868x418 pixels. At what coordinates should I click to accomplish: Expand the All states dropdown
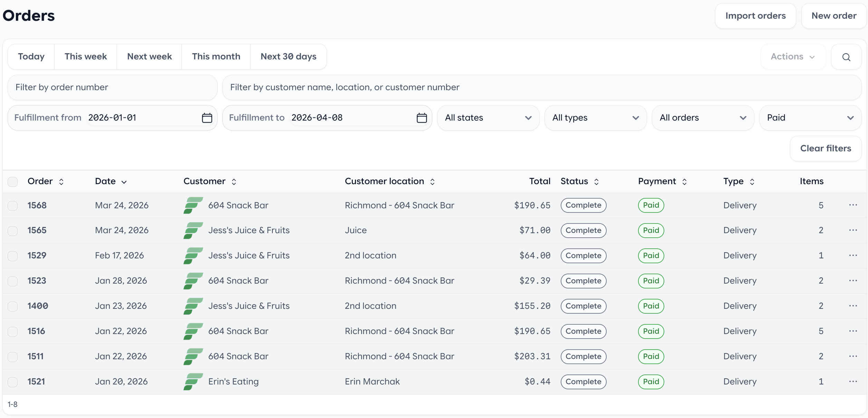[488, 118]
